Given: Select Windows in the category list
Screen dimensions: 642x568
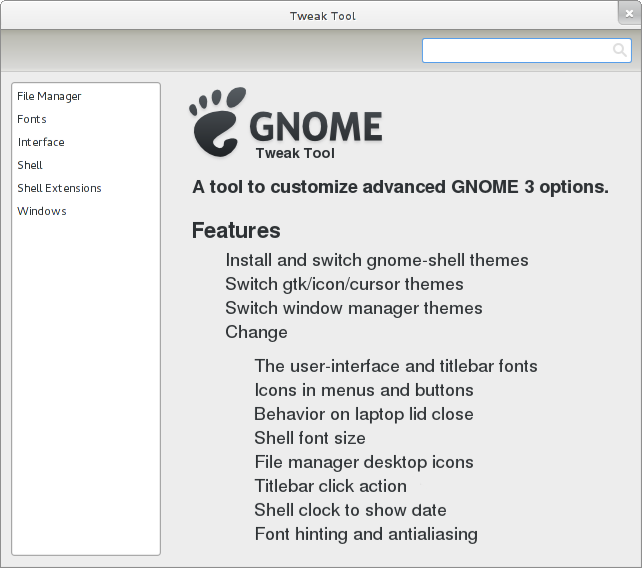Looking at the screenshot, I should tap(42, 211).
